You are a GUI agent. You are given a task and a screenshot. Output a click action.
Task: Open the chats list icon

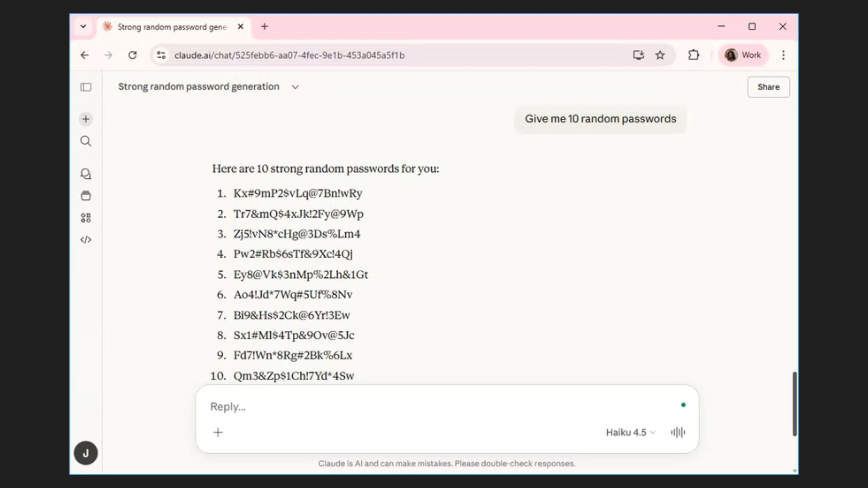pos(86,174)
